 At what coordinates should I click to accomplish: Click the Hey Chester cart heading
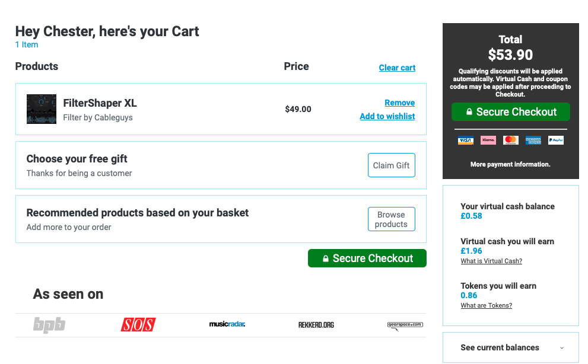click(x=107, y=31)
